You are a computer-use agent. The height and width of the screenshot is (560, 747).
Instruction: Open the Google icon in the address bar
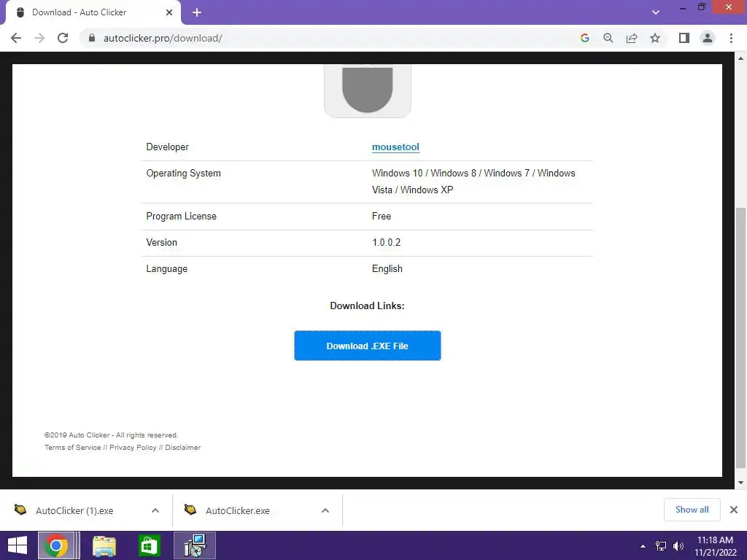[x=585, y=38]
